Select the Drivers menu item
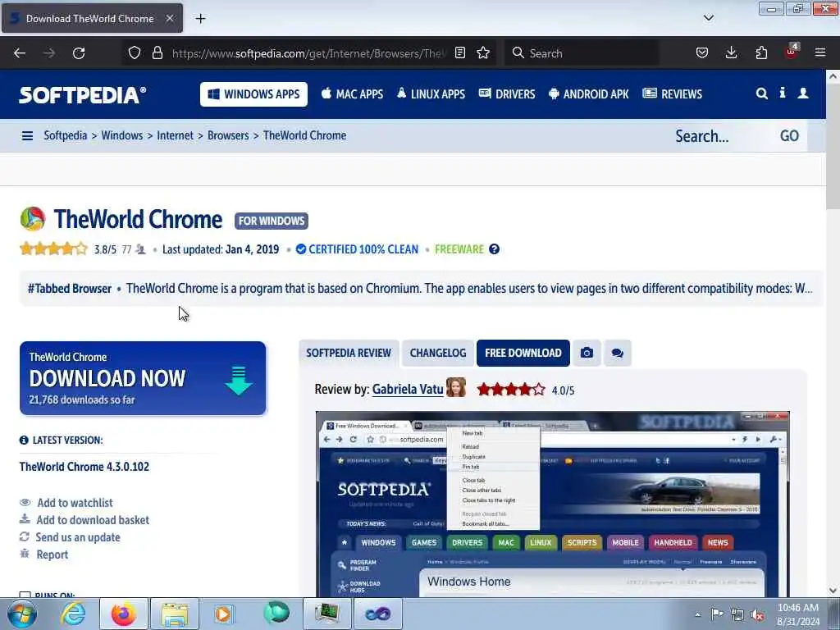The image size is (840, 630). 507,94
